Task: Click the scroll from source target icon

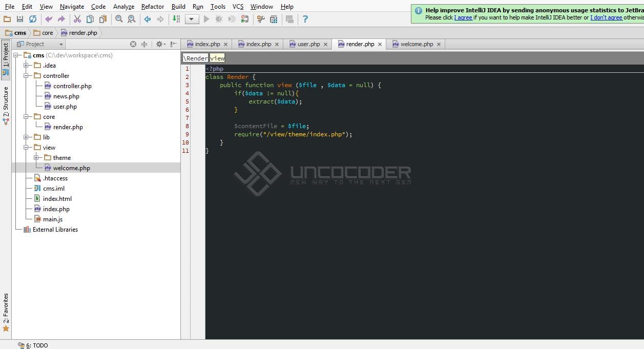Action: pos(133,44)
